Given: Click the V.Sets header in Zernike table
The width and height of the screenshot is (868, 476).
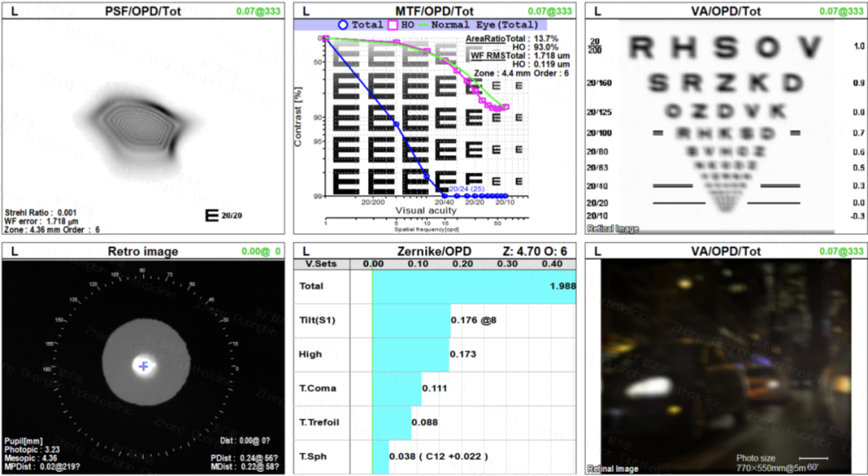Looking at the screenshot, I should tap(321, 264).
